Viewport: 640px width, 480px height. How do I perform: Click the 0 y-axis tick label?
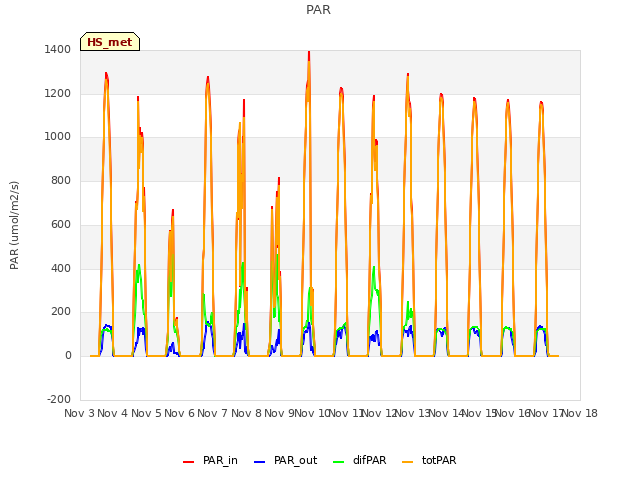tap(68, 356)
